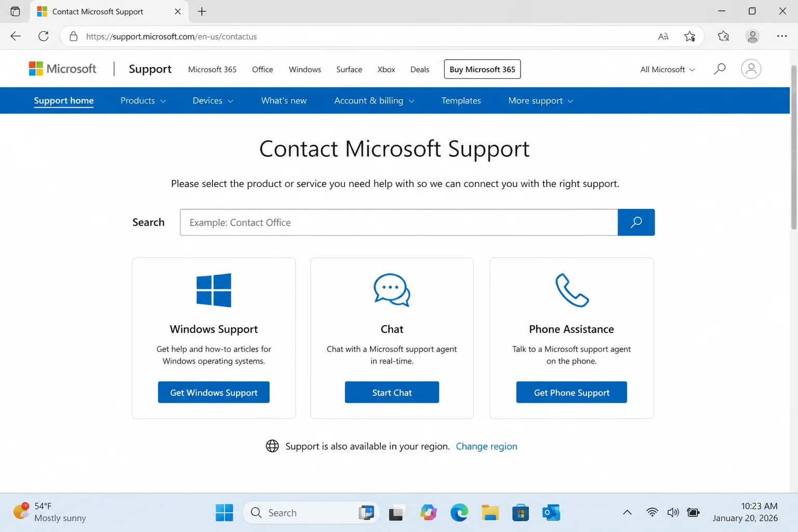The width and height of the screenshot is (798, 532).
Task: Expand the More support menu
Action: [x=540, y=100]
